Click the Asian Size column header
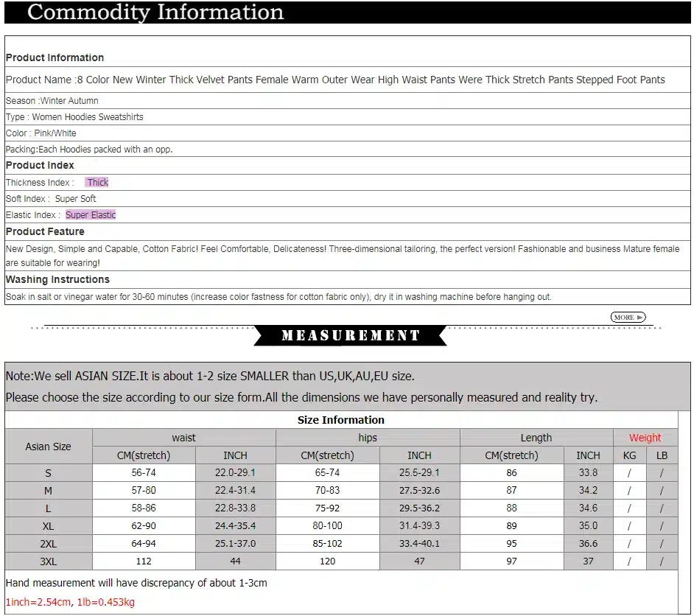The image size is (694, 616). 48,447
